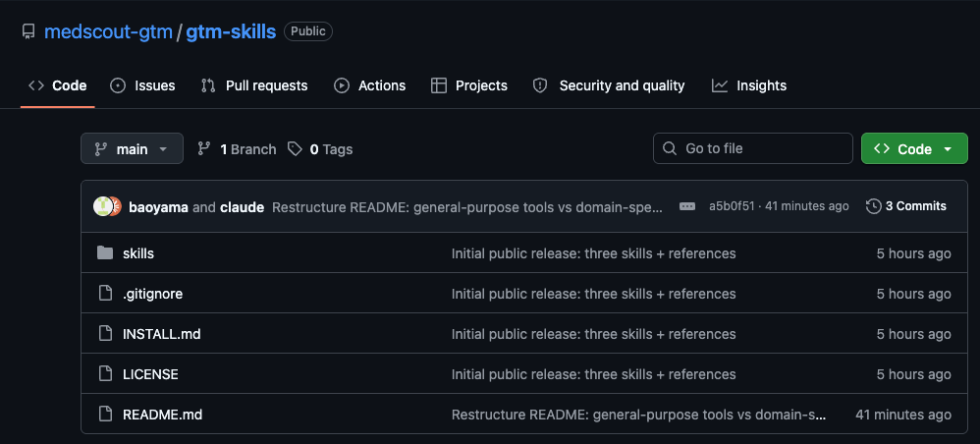Open the baoyama author link
980x444 pixels.
click(159, 207)
